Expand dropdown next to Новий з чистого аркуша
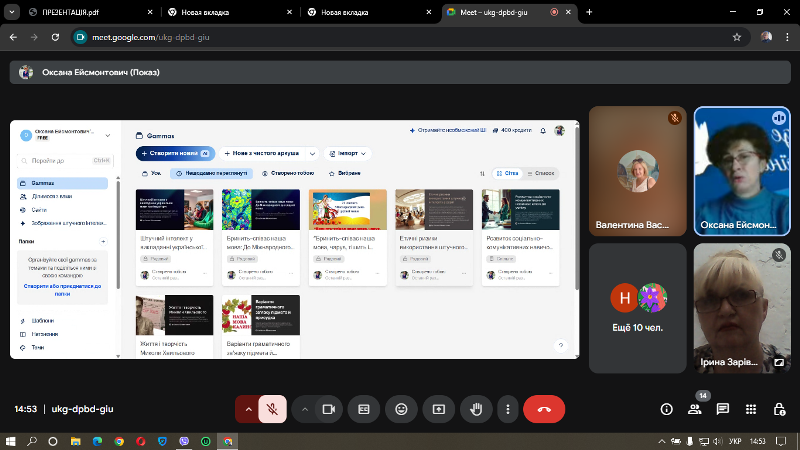800x450 pixels. 312,154
